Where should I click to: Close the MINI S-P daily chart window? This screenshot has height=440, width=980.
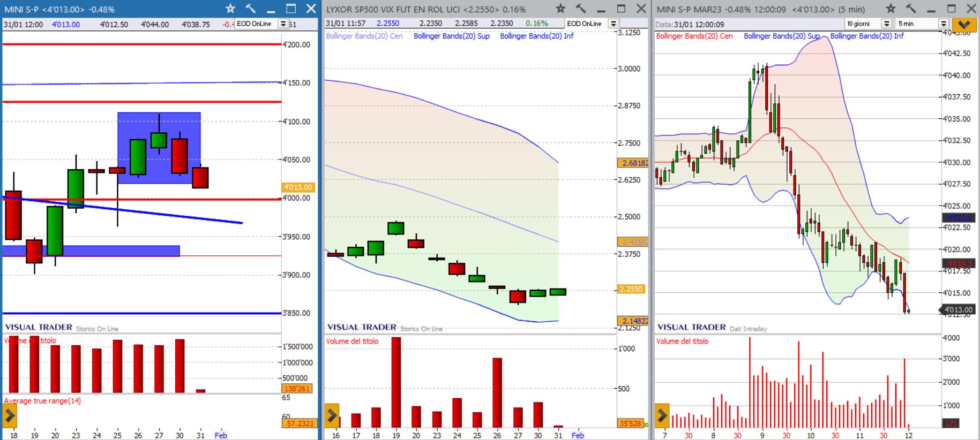[311, 9]
